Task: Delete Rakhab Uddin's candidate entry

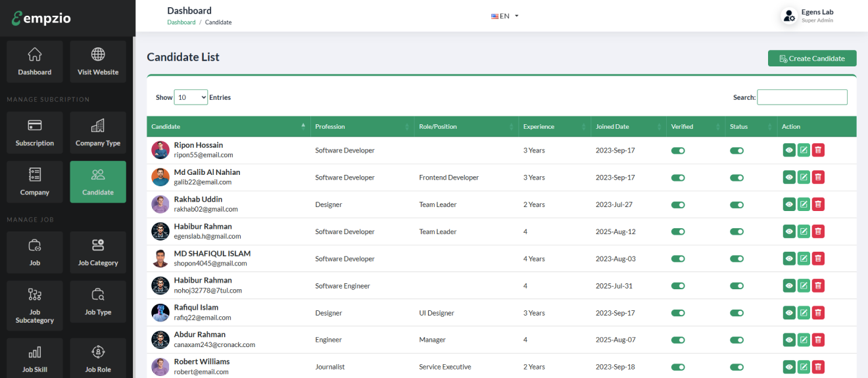Action: (818, 204)
